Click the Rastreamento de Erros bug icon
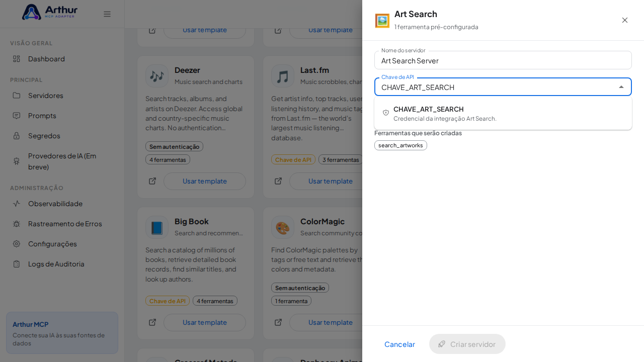The image size is (644, 362). point(17,224)
